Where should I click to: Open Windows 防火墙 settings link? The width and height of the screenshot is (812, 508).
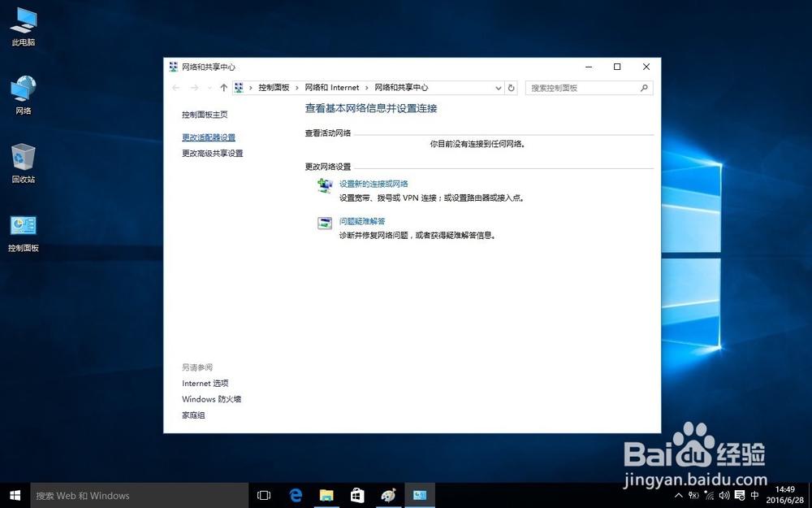pos(211,399)
